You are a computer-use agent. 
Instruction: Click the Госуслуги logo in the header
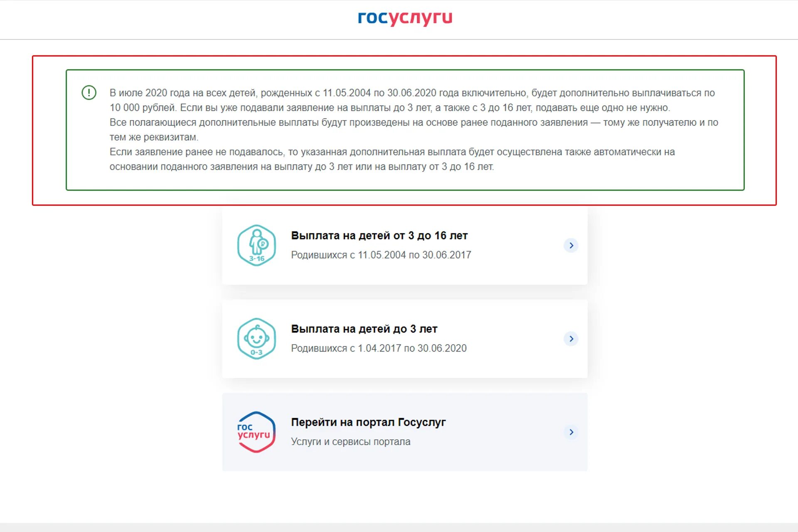coord(405,18)
